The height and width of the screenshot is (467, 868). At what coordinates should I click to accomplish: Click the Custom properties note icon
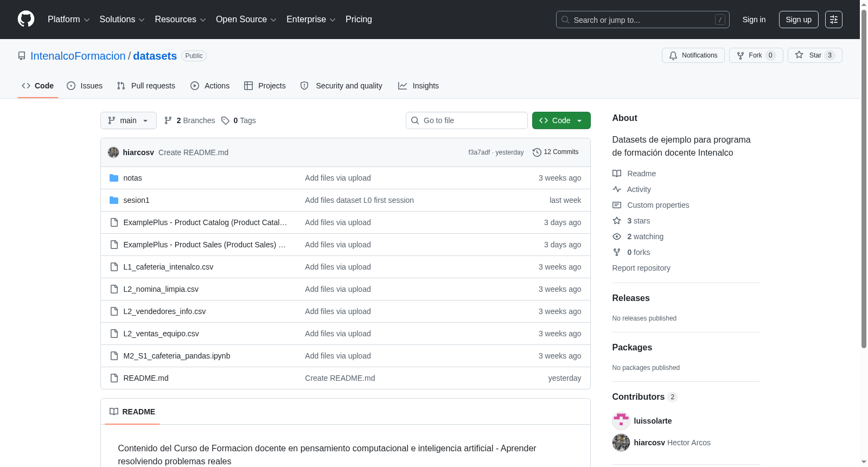[617, 205]
